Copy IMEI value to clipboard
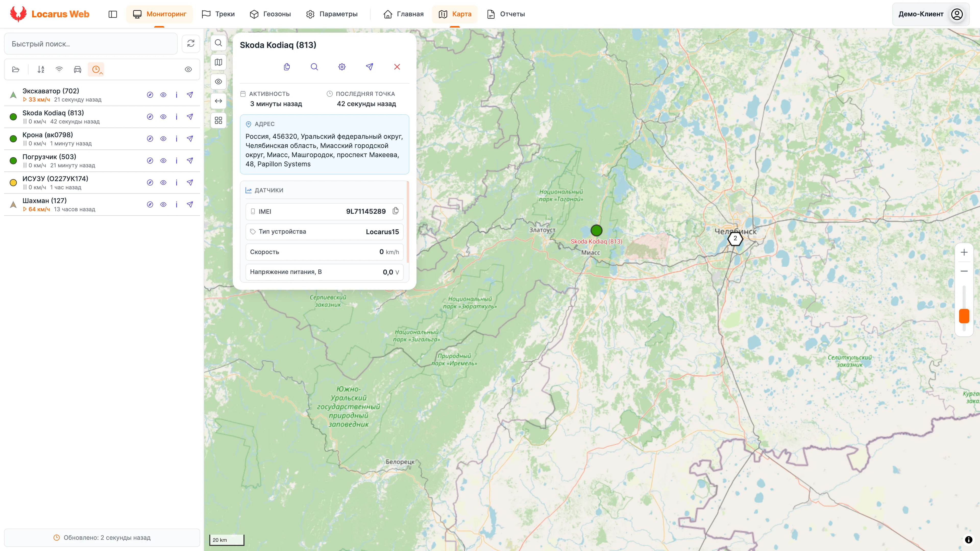Viewport: 980px width, 551px height. pos(396,211)
